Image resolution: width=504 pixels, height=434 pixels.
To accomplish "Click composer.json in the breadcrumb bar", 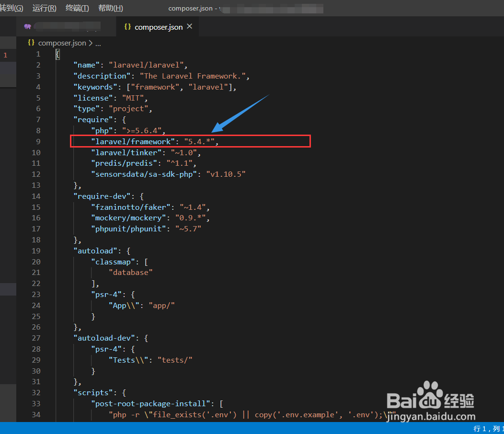I will (x=62, y=43).
